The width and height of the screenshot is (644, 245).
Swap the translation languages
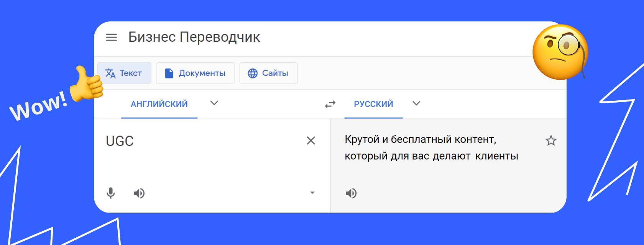coord(330,104)
